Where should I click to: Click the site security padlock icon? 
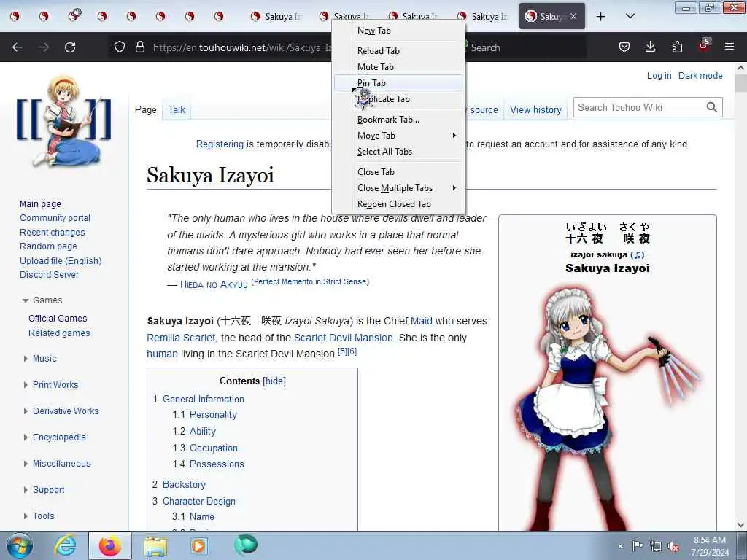(139, 47)
